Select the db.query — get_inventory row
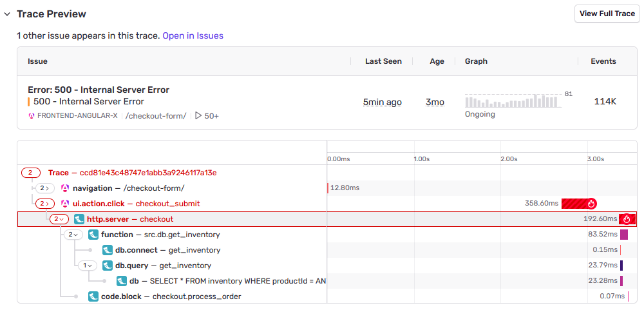The width and height of the screenshot is (644, 310). [327, 266]
